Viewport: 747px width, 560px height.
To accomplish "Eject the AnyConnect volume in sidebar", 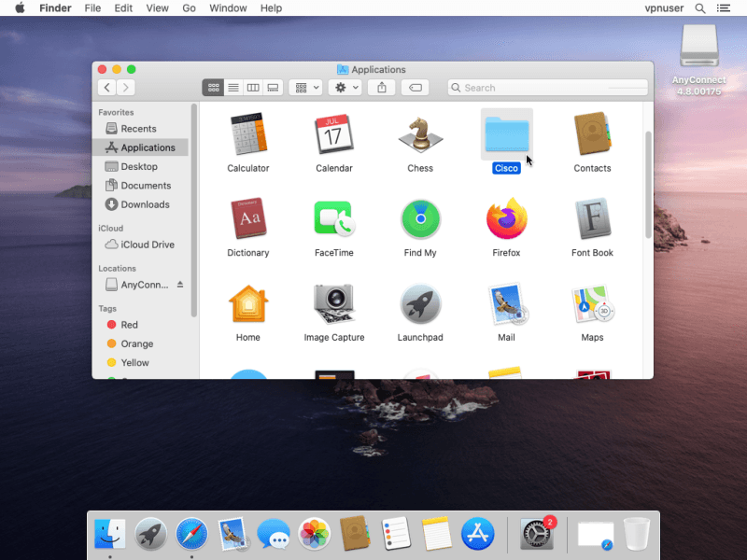I will coord(180,285).
